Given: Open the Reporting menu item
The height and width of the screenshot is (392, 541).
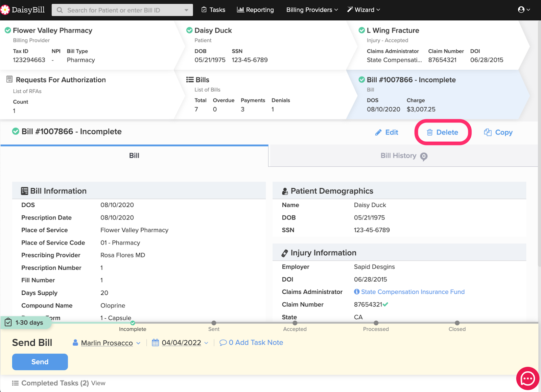Looking at the screenshot, I should click(255, 10).
